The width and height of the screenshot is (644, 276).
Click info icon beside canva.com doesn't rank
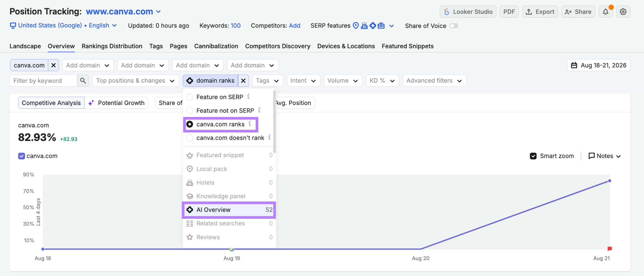pos(269,137)
